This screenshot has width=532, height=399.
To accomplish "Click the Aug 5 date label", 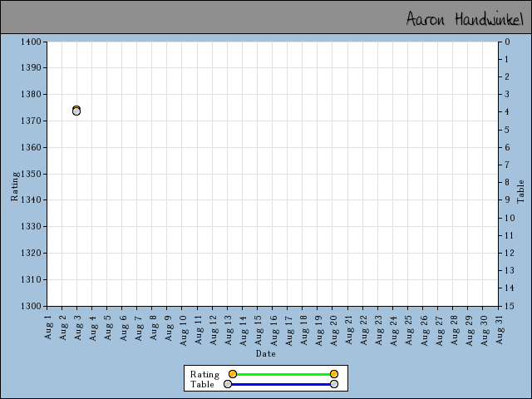I will click(107, 327).
